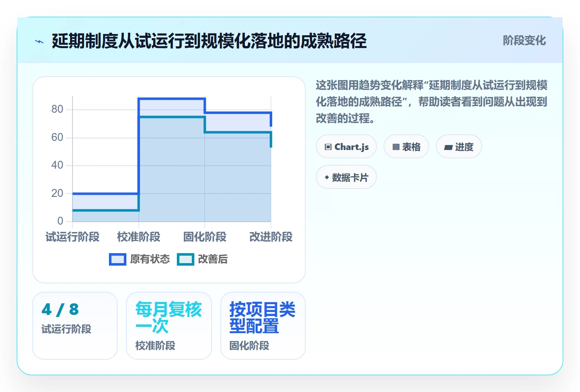Viewport: 580px width, 392px height.
Task: Toggle the 改善后 legend swatch
Action: 186,259
